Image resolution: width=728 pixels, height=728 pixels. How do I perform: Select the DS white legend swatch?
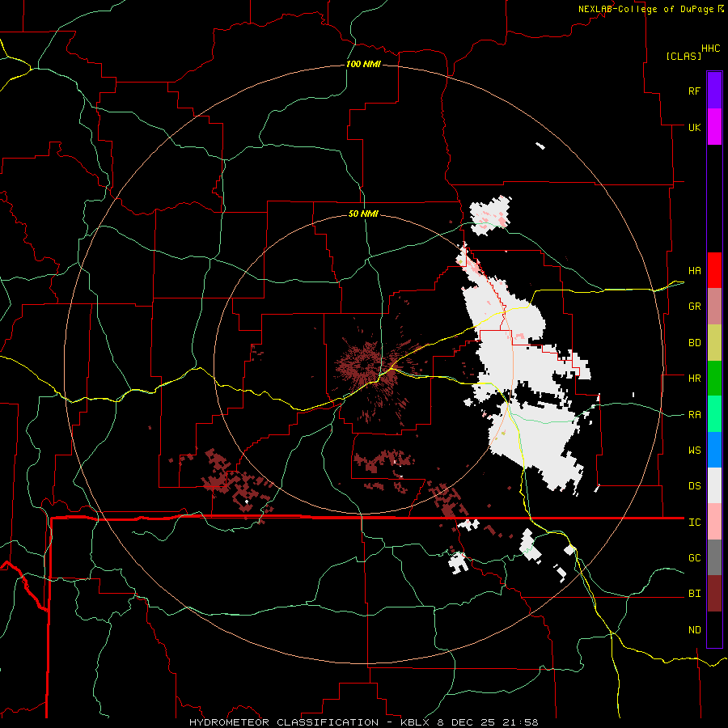coord(714,485)
